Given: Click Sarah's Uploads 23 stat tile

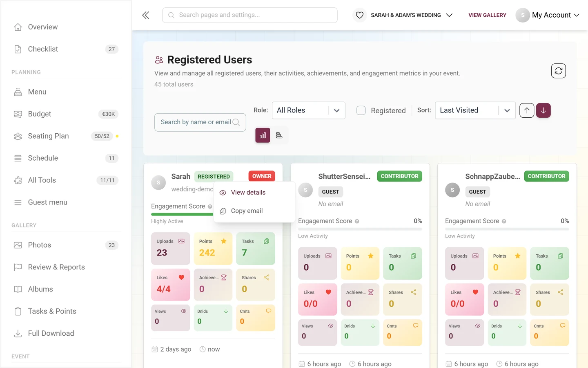Looking at the screenshot, I should click(171, 249).
